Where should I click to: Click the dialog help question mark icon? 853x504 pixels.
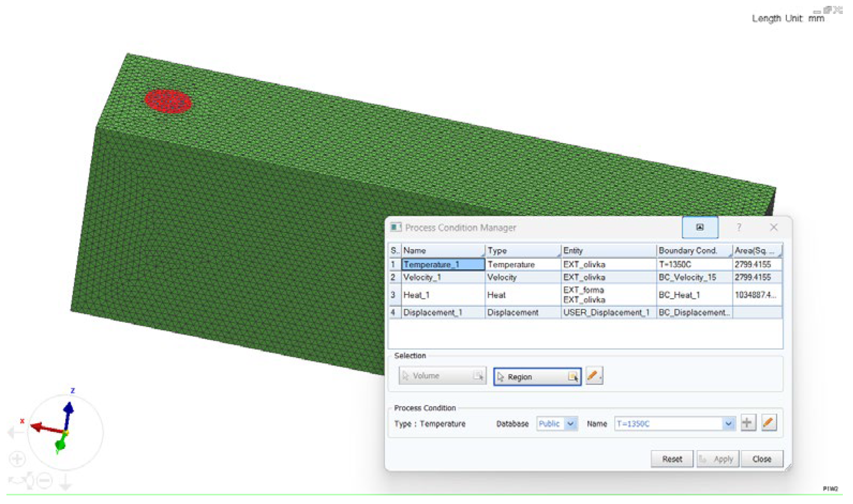tap(738, 228)
